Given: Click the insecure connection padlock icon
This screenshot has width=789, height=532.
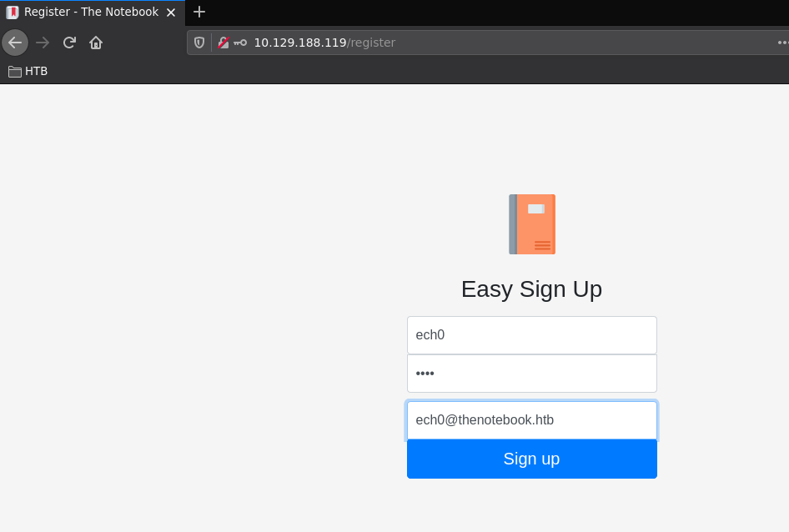Looking at the screenshot, I should pos(223,43).
